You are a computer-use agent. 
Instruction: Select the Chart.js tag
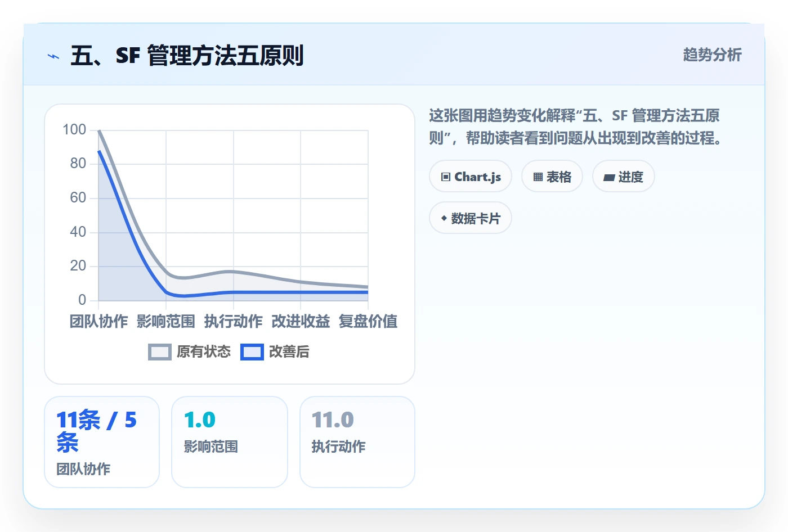tap(471, 177)
